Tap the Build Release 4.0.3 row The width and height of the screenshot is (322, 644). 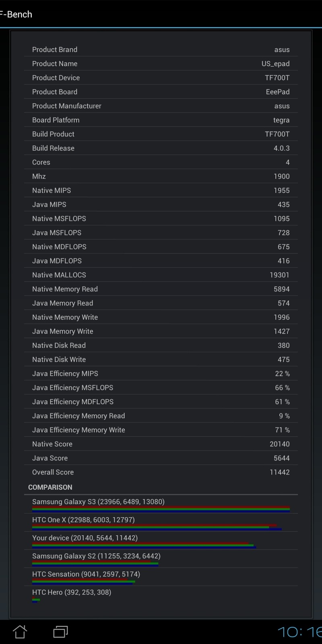(161, 148)
